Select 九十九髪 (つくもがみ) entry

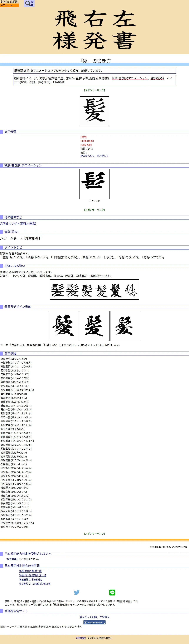point(13,429)
